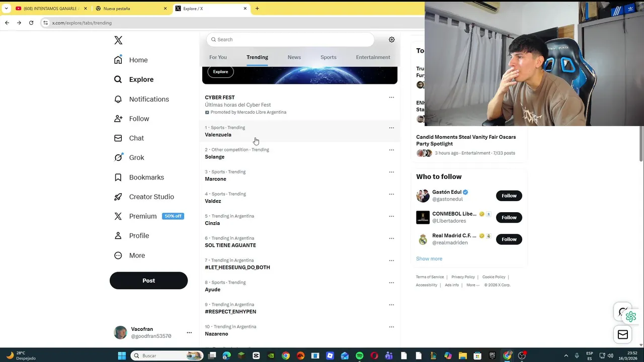Open More options for SOL TIENE AGUANTE
This screenshot has height=362, width=644.
tap(391, 238)
